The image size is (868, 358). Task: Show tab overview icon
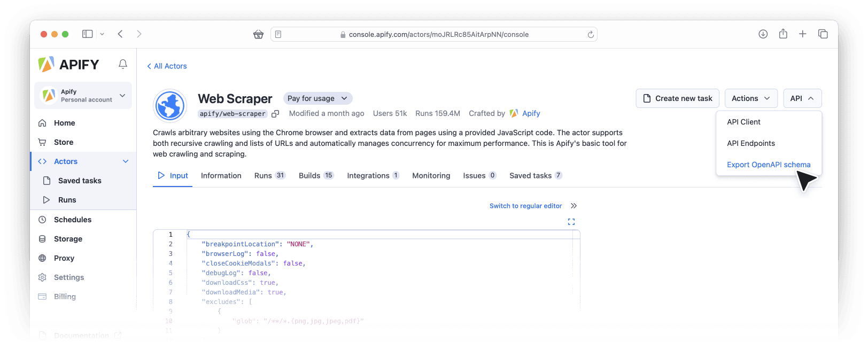[x=823, y=34]
